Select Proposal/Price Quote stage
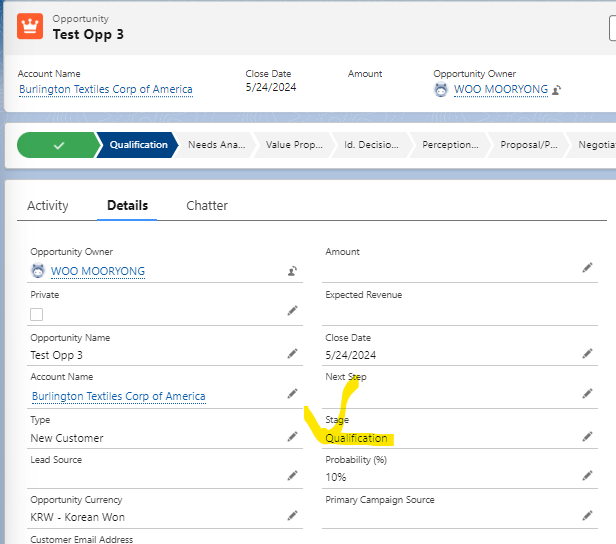616x544 pixels. click(x=528, y=145)
